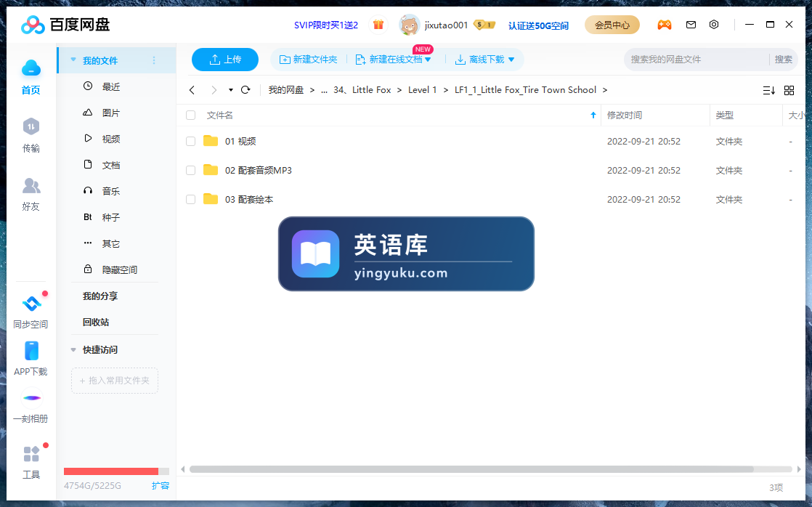The image size is (812, 507).
Task: Expand the breadcrumb ellipsis
Action: click(x=324, y=90)
